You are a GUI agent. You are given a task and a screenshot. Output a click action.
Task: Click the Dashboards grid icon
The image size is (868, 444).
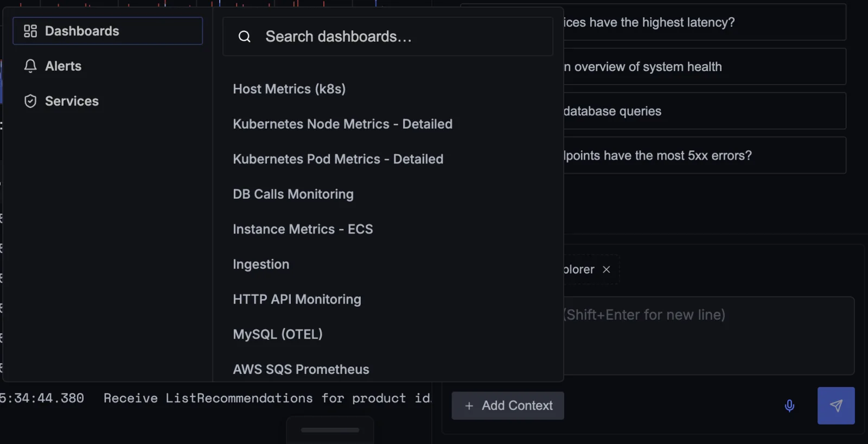30,31
